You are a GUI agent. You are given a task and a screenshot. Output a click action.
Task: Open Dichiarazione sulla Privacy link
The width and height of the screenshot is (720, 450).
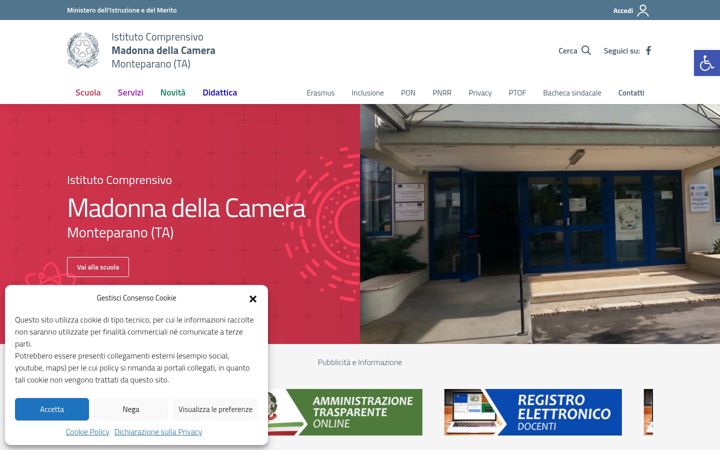(x=158, y=432)
